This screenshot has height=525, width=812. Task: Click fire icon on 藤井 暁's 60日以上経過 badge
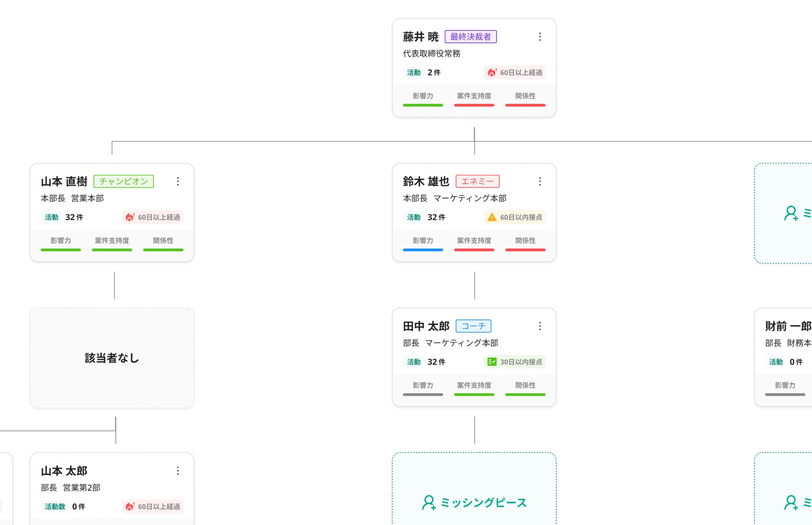click(492, 72)
